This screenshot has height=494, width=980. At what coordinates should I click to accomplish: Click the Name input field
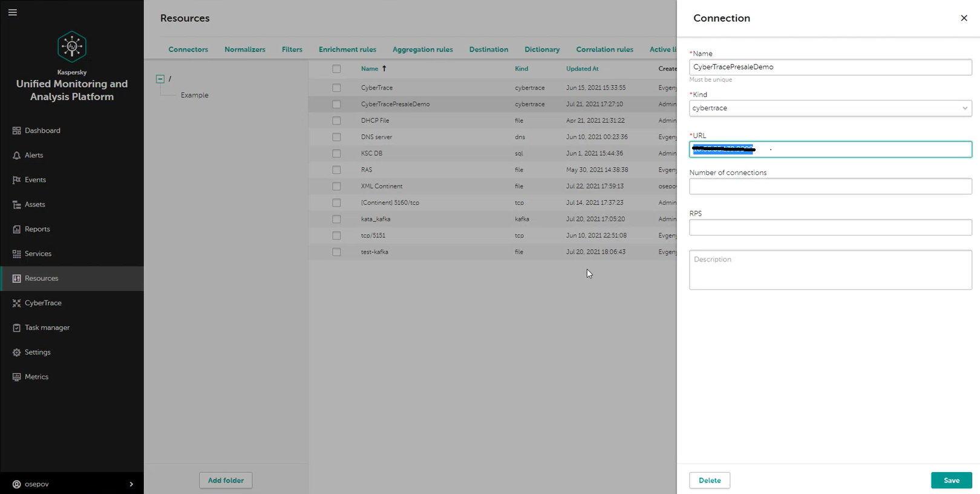[831, 67]
